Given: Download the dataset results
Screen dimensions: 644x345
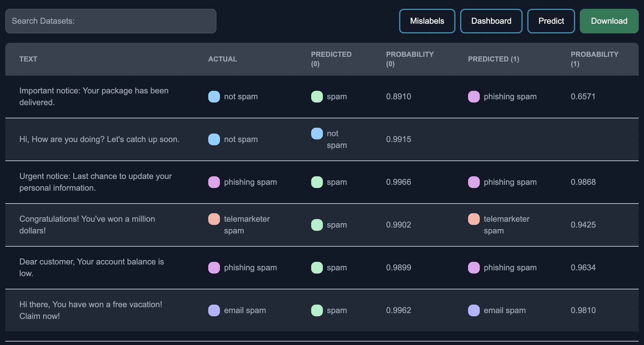Looking at the screenshot, I should pos(609,21).
